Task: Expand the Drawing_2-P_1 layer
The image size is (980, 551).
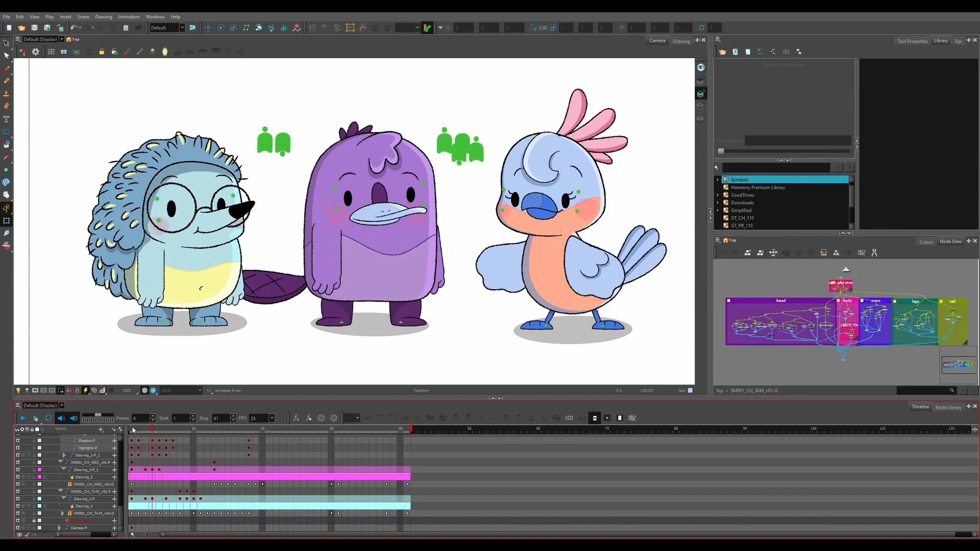Action: [64, 455]
